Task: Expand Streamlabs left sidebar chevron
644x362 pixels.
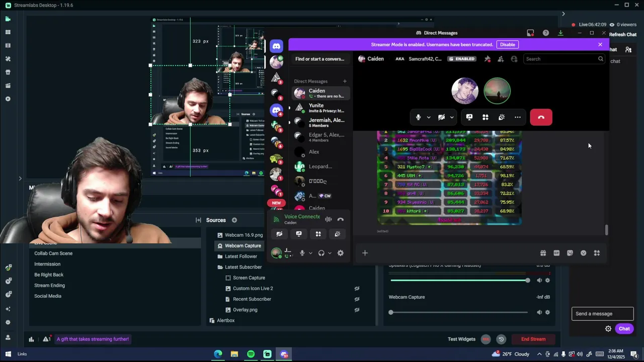Action: coord(20,178)
